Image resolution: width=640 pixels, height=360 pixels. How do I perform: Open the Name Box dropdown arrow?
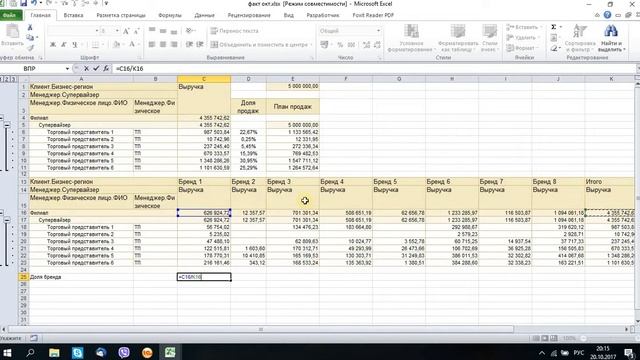point(67,69)
